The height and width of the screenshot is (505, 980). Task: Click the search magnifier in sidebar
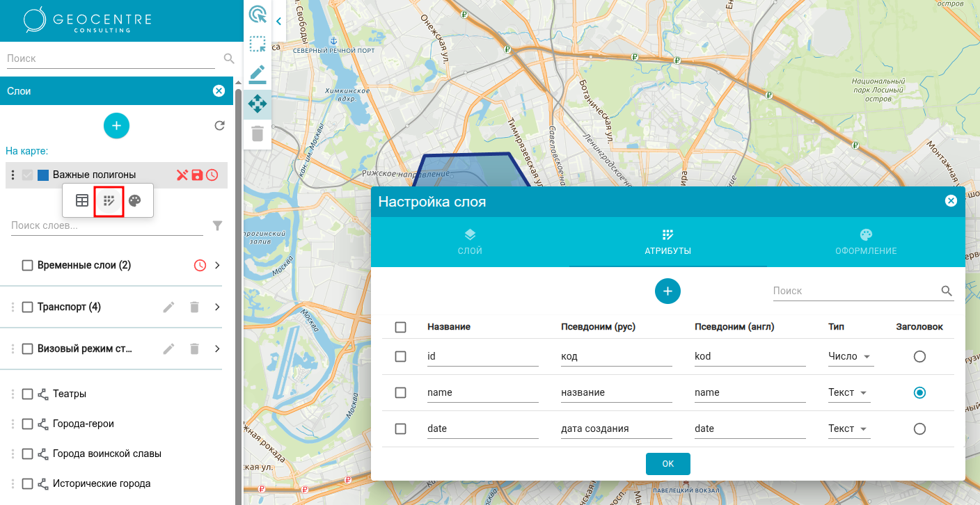pos(229,58)
